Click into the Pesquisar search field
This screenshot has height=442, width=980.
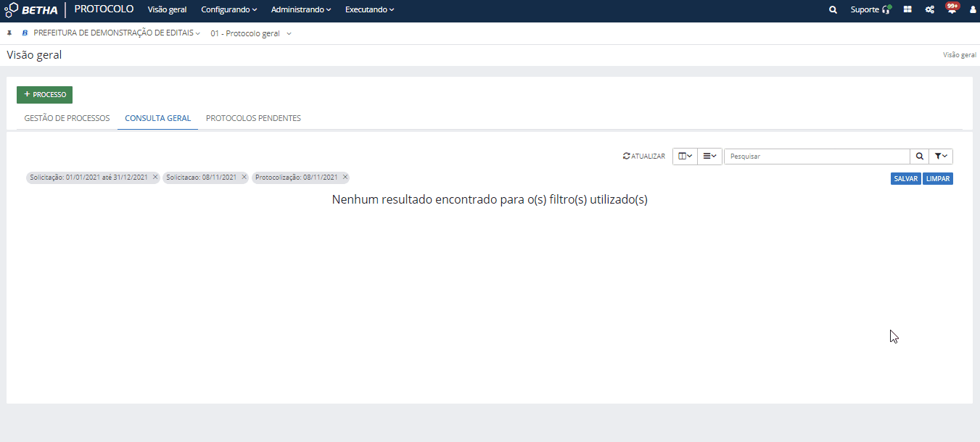tap(817, 157)
